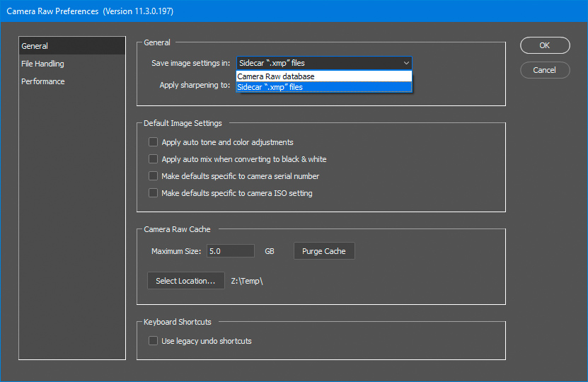The image size is (588, 382).
Task: Click the 'Save image settings in:' label
Action: tap(190, 63)
